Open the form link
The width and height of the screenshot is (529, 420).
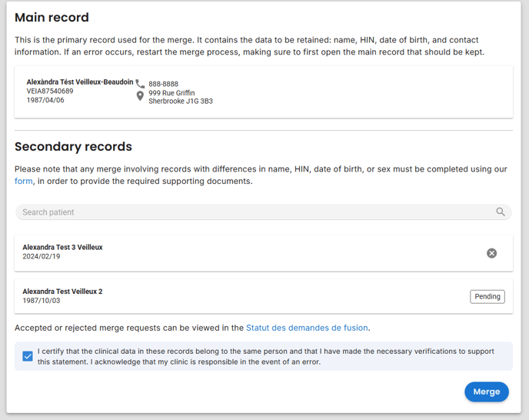[x=24, y=181]
